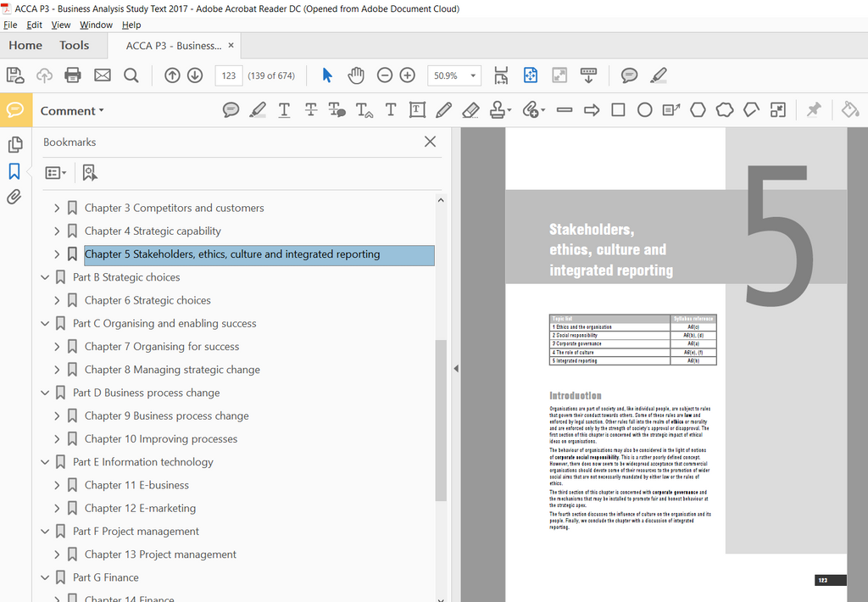This screenshot has width=868, height=602.
Task: Open bookmarks options menu dropdown
Action: (55, 173)
